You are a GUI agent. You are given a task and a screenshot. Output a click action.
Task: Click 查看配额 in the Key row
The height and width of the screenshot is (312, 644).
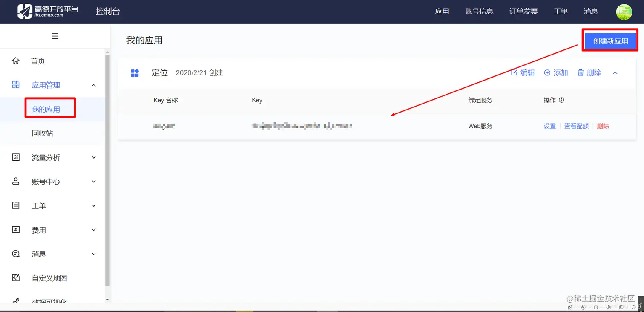tap(576, 126)
